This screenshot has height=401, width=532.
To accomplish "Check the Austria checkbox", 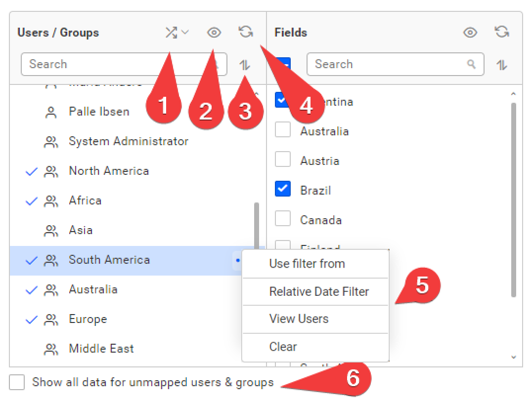I will (282, 159).
